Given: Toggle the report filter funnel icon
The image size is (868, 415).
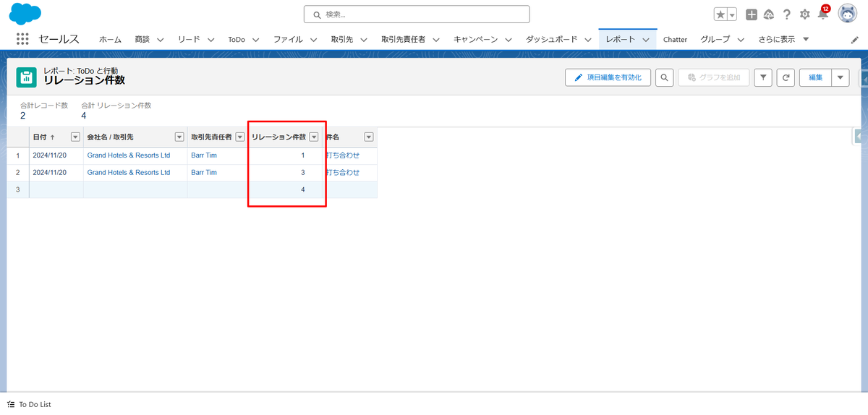Looking at the screenshot, I should pos(763,77).
